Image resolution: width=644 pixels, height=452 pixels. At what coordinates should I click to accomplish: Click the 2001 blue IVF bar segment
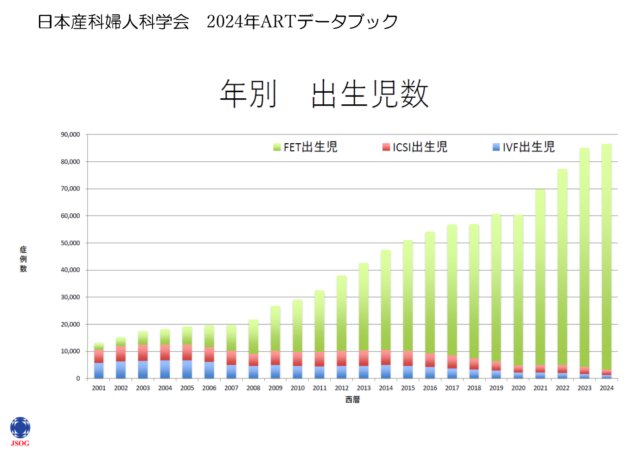pos(99,371)
